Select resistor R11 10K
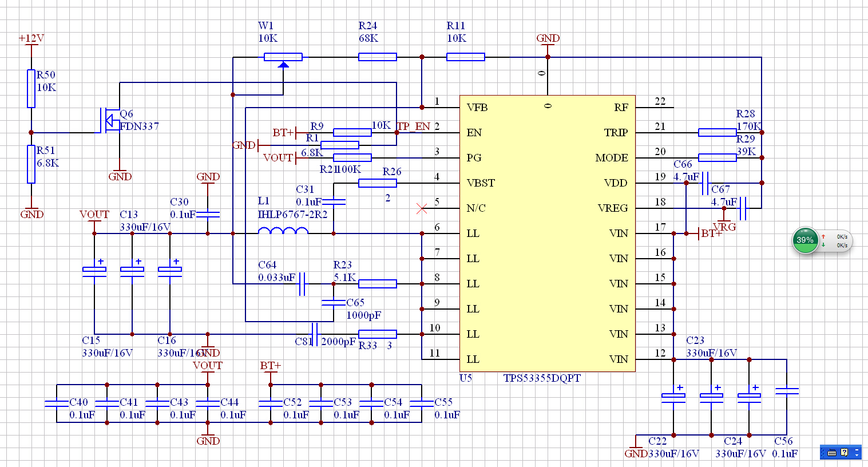This screenshot has height=467, width=868. tap(466, 57)
